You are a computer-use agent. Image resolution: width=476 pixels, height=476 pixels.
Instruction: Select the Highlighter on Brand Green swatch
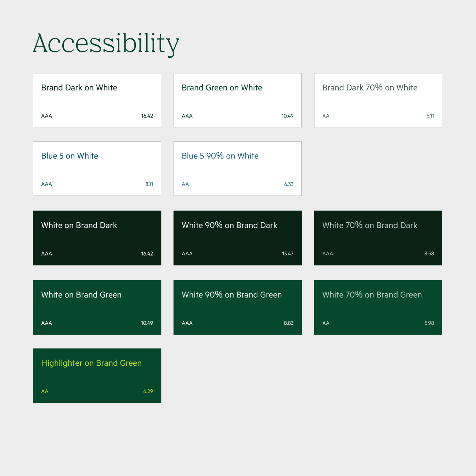[97, 375]
